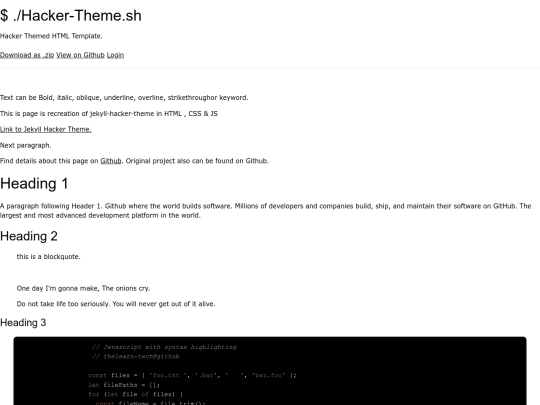The image size is (540, 405).
Task: Click quote 'One day I'm gonna make, The onions cry.'
Action: (x=83, y=288)
